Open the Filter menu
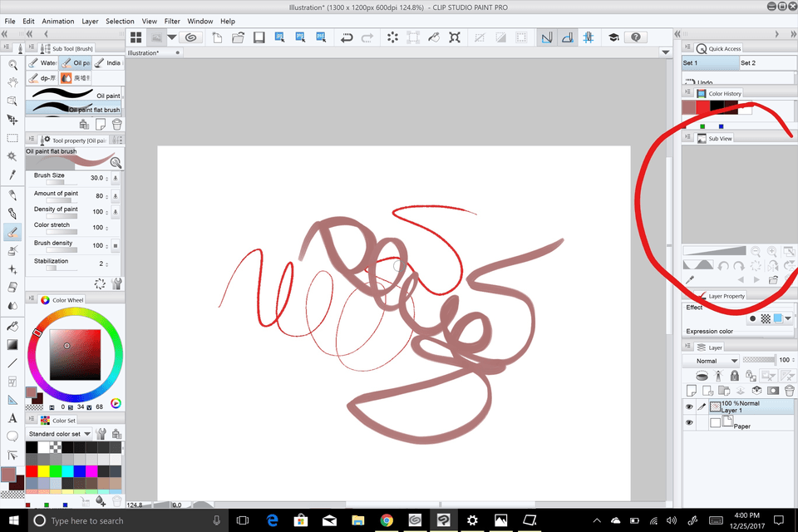The height and width of the screenshot is (532, 798). pos(172,21)
